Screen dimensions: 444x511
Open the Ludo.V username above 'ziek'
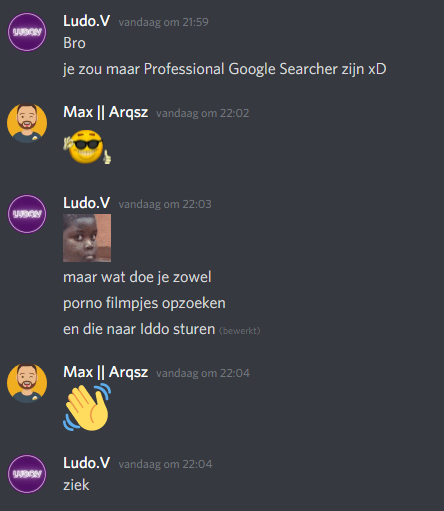(x=87, y=463)
